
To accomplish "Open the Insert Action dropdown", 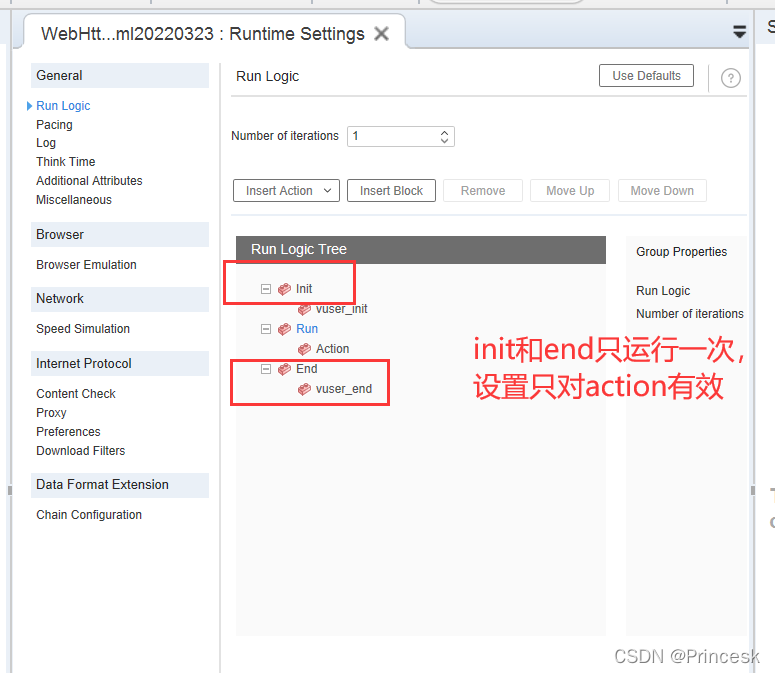I will point(286,191).
